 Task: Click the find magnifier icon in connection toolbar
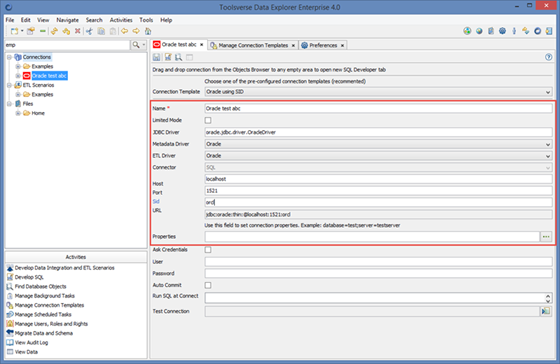pyautogui.click(x=179, y=57)
